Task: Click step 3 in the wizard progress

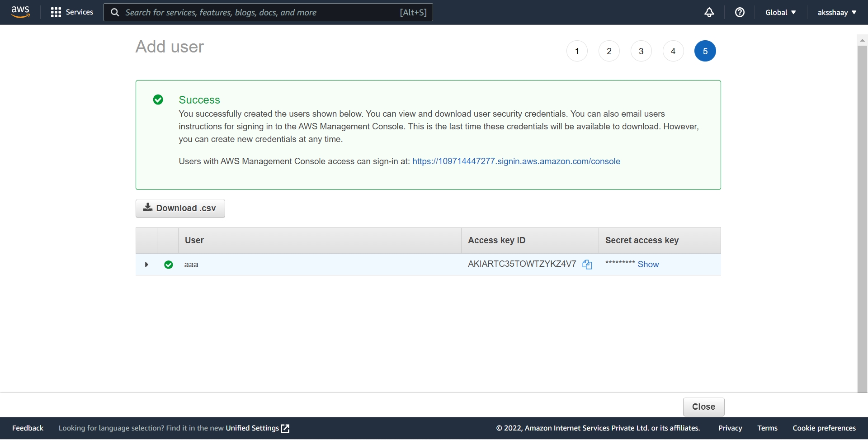Action: 641,51
